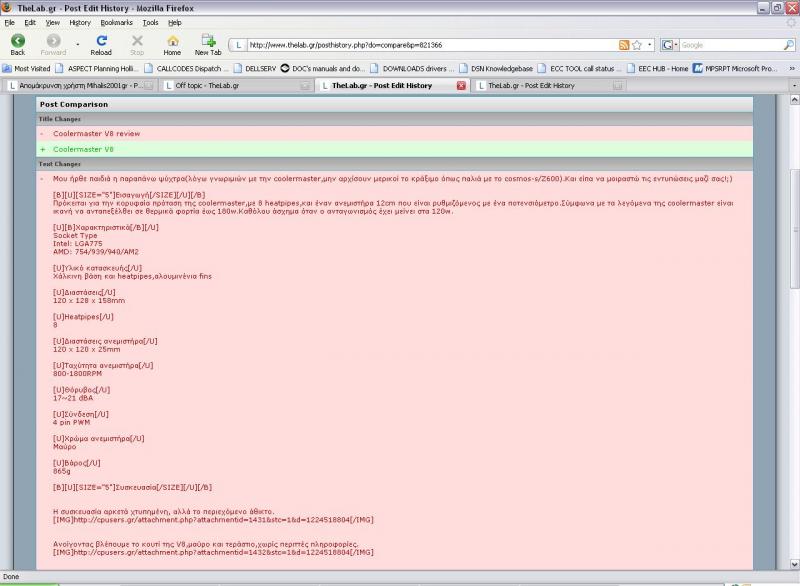Click the magnifier icon in the search box
Screen dimensions: 800x586
[789, 45]
